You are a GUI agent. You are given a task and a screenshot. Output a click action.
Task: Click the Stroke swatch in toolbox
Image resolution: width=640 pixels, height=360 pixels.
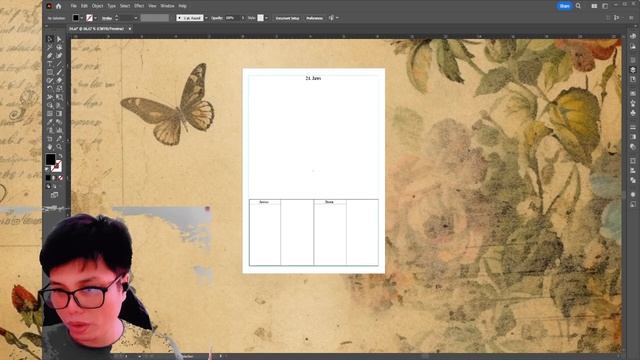(57, 166)
